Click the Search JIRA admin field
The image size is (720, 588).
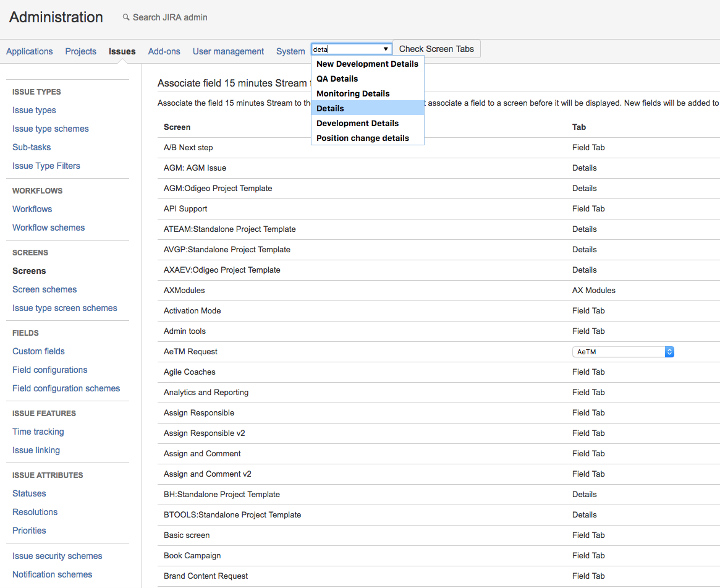[170, 17]
